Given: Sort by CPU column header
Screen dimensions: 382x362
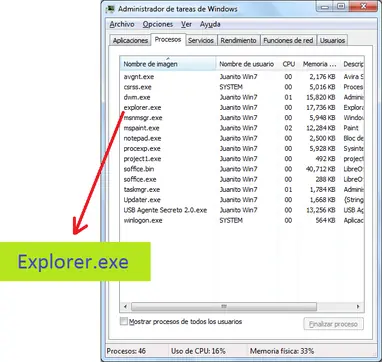Looking at the screenshot, I should [x=289, y=64].
